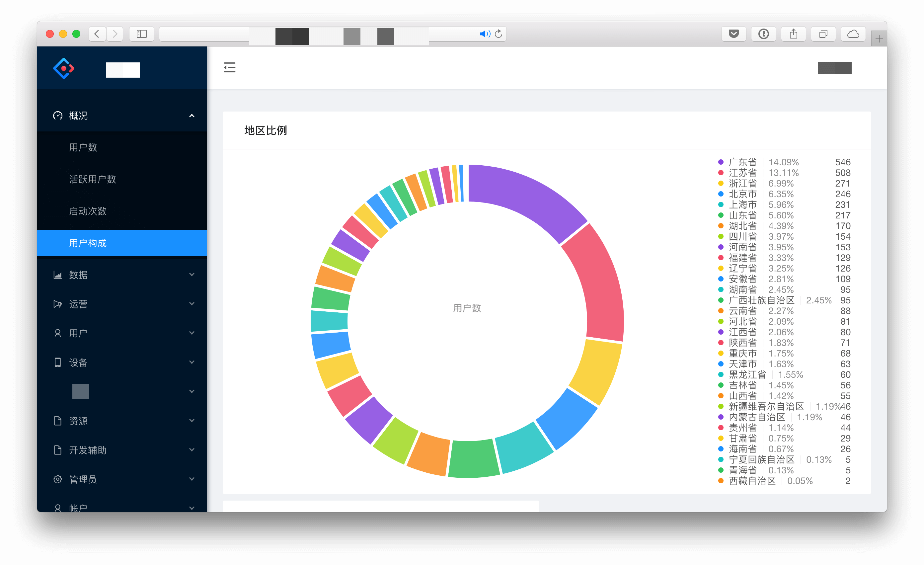The image size is (924, 565).
Task: Click the dashboard gauge icon beside 概况
Action: tap(58, 116)
